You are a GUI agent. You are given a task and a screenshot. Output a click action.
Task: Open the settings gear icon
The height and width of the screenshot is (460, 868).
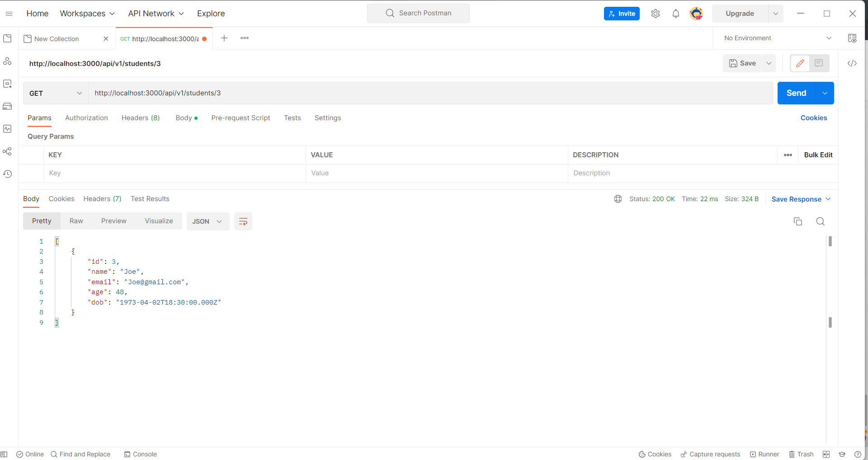point(655,14)
